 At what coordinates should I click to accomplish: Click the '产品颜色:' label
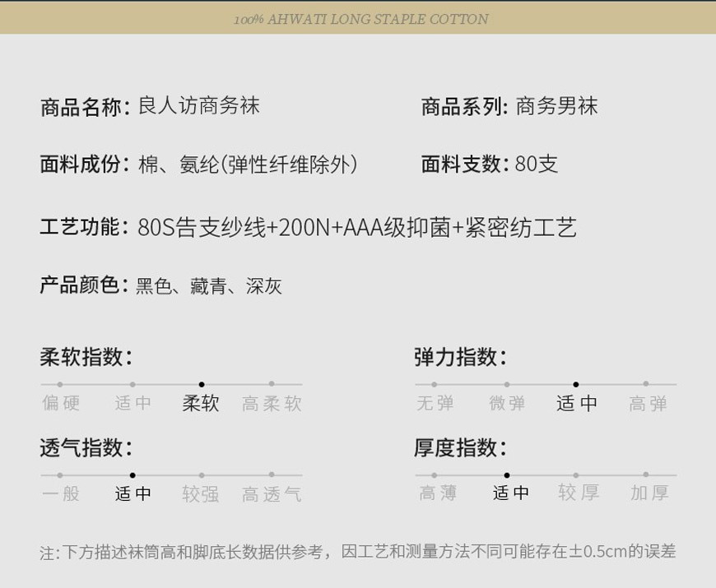pyautogui.click(x=85, y=285)
